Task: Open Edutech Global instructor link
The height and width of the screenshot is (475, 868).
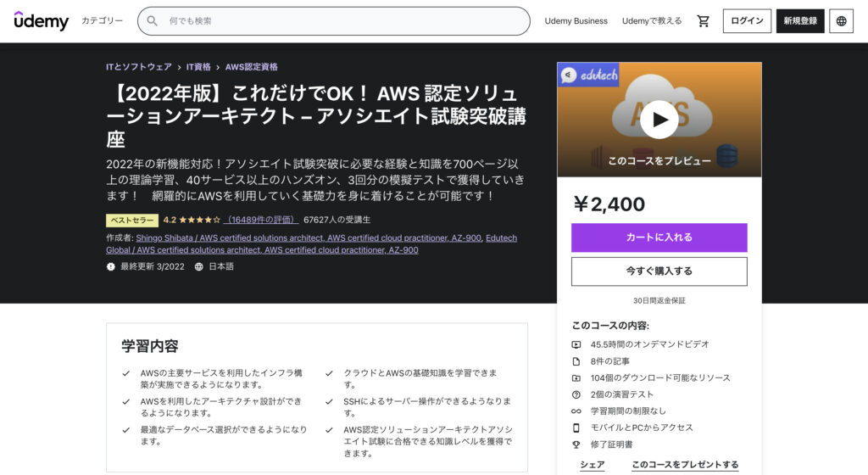Action: click(312, 244)
